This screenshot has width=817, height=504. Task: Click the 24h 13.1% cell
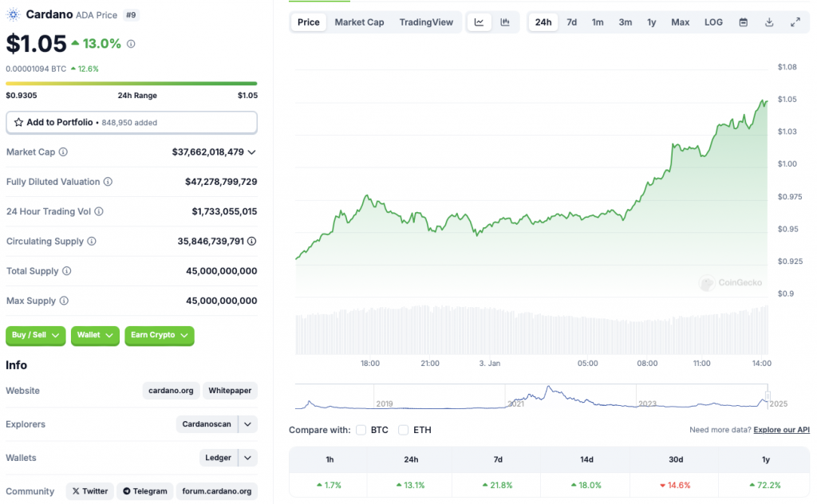410,485
